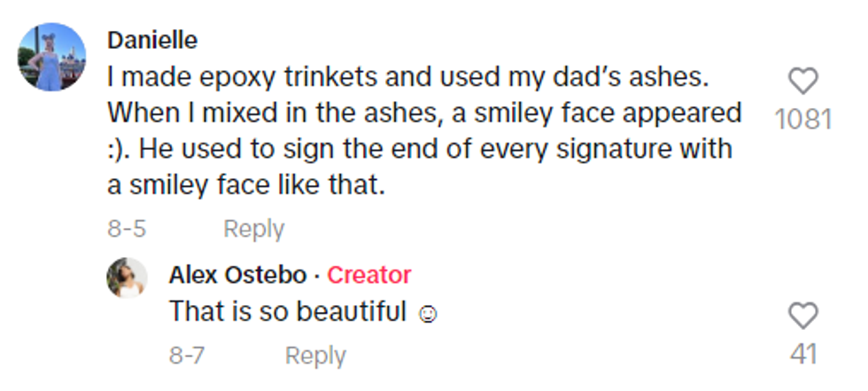Click the red Creator badge

pos(369,275)
